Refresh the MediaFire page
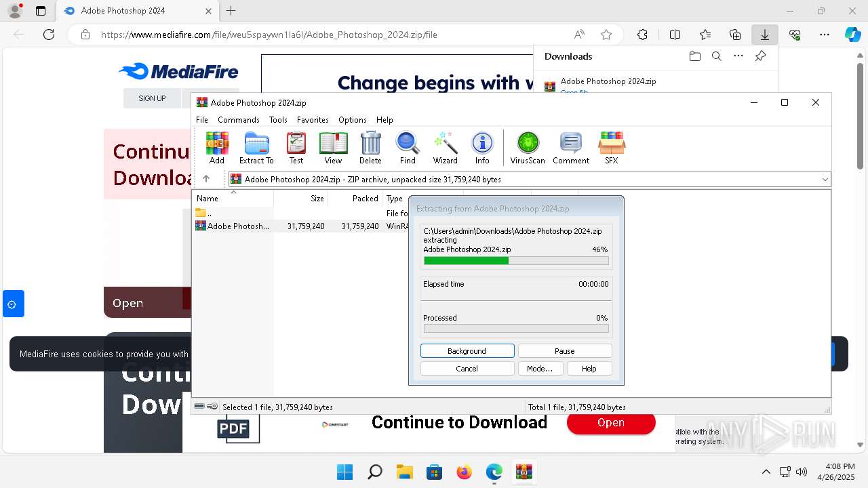This screenshot has height=488, width=868. pos(49,35)
